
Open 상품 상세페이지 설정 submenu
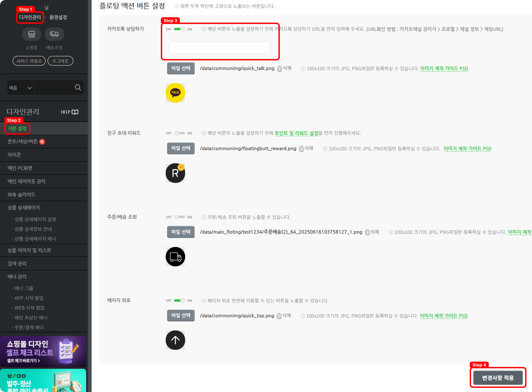pos(35,219)
